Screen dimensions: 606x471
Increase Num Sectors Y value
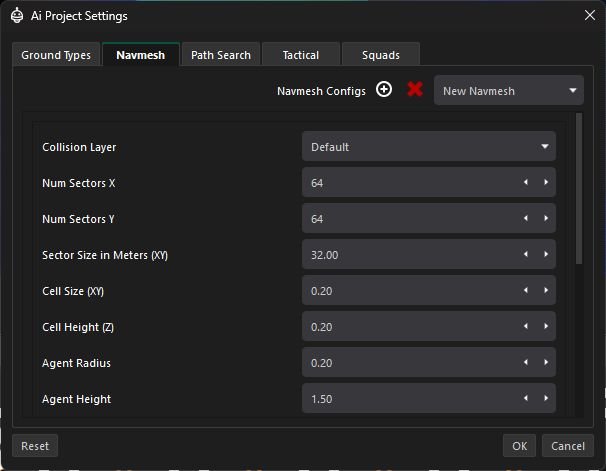pos(546,218)
